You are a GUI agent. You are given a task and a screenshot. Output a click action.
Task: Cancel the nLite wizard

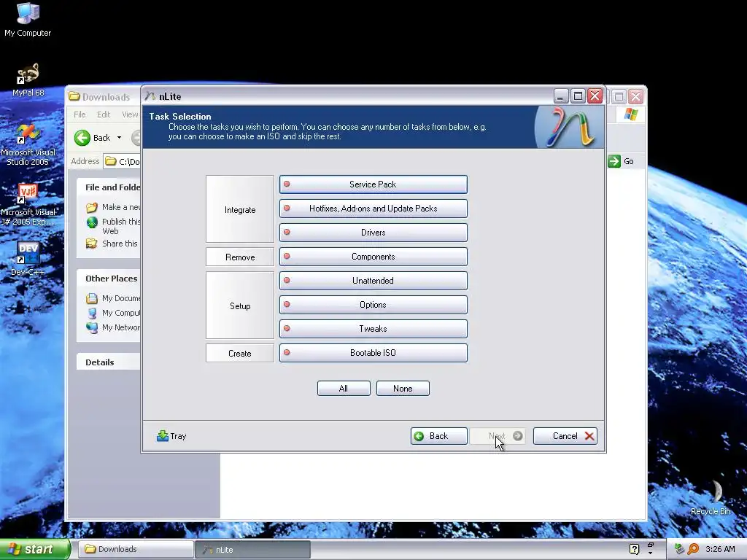coord(565,436)
